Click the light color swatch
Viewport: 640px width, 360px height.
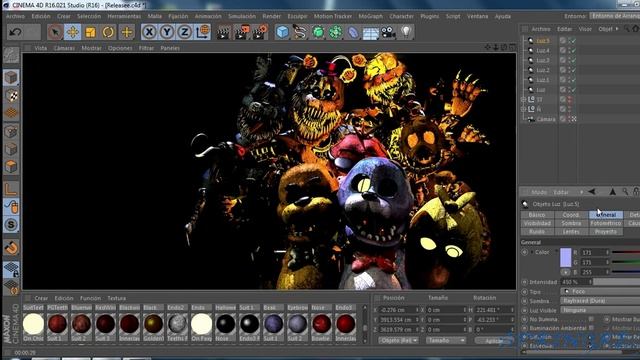[x=565, y=258]
